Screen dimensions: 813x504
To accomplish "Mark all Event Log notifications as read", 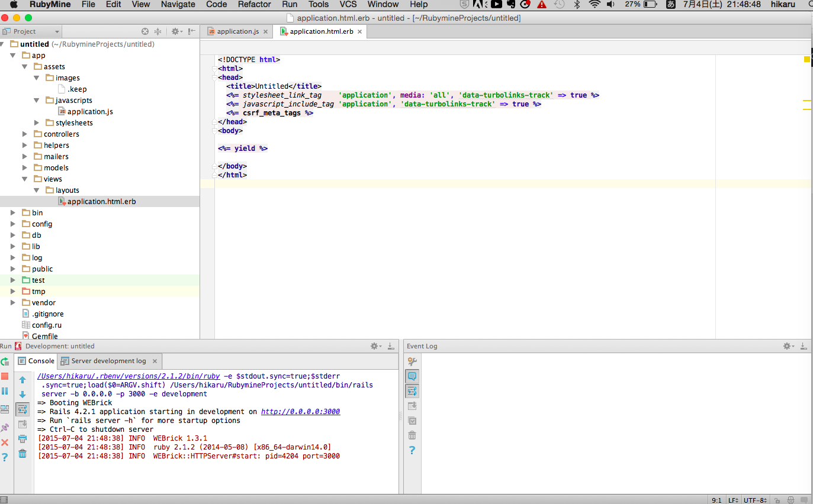I will (412, 421).
